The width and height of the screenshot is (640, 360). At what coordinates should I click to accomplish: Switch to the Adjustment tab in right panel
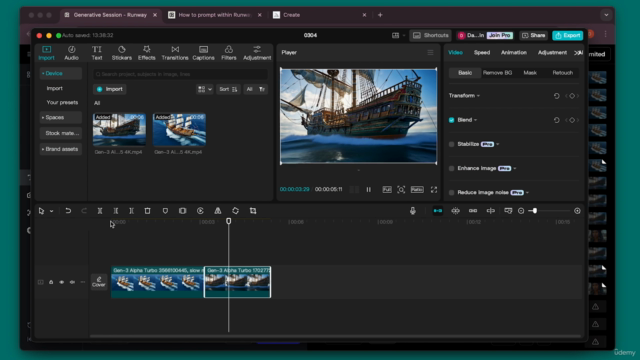pyautogui.click(x=552, y=53)
